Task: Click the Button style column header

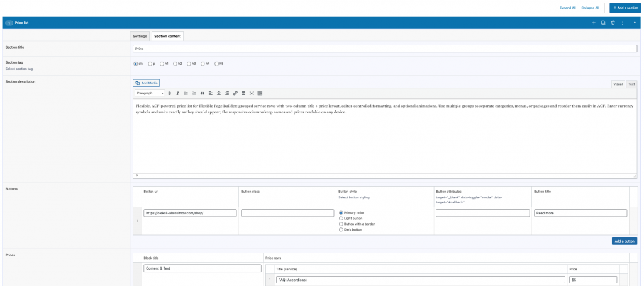Action: coord(348,192)
